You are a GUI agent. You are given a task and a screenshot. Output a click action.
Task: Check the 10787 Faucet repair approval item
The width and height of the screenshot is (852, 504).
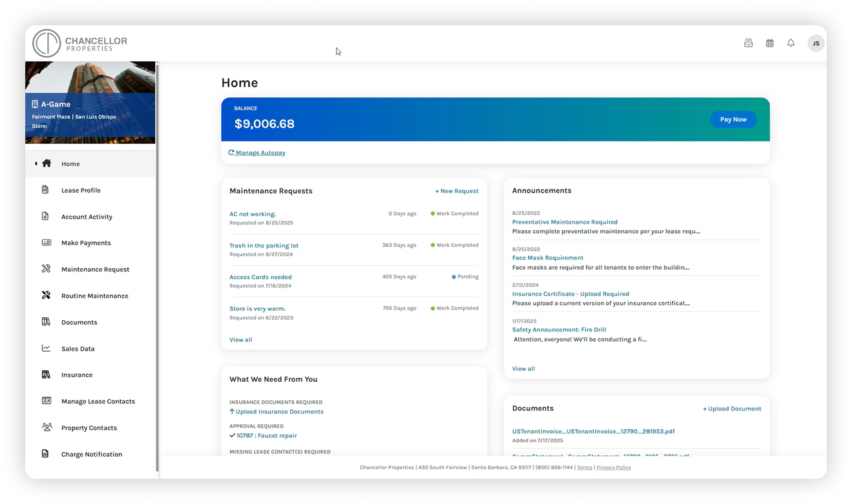[x=267, y=435]
